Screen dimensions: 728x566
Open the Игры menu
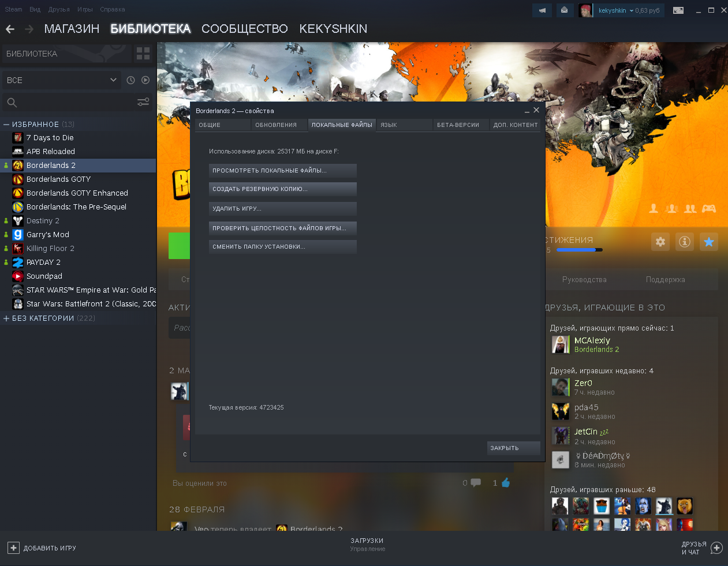pos(85,10)
